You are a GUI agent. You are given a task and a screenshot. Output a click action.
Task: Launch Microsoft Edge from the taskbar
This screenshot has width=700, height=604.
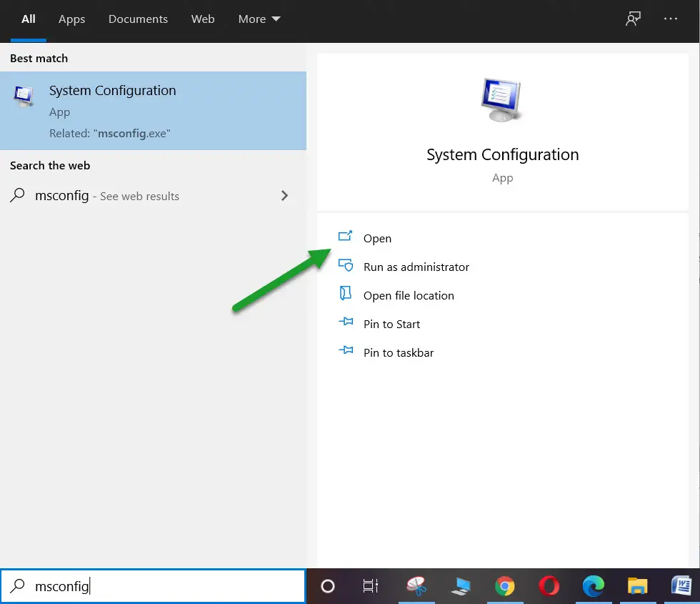(593, 586)
